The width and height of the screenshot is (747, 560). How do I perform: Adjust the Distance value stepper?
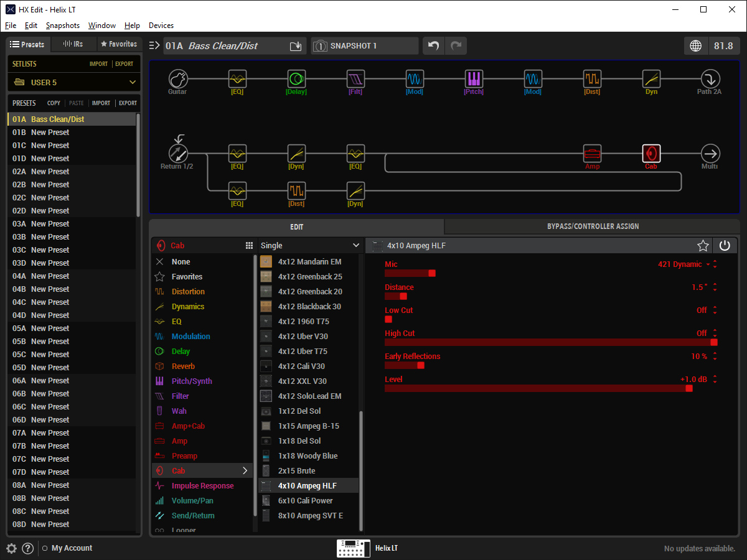(x=715, y=287)
